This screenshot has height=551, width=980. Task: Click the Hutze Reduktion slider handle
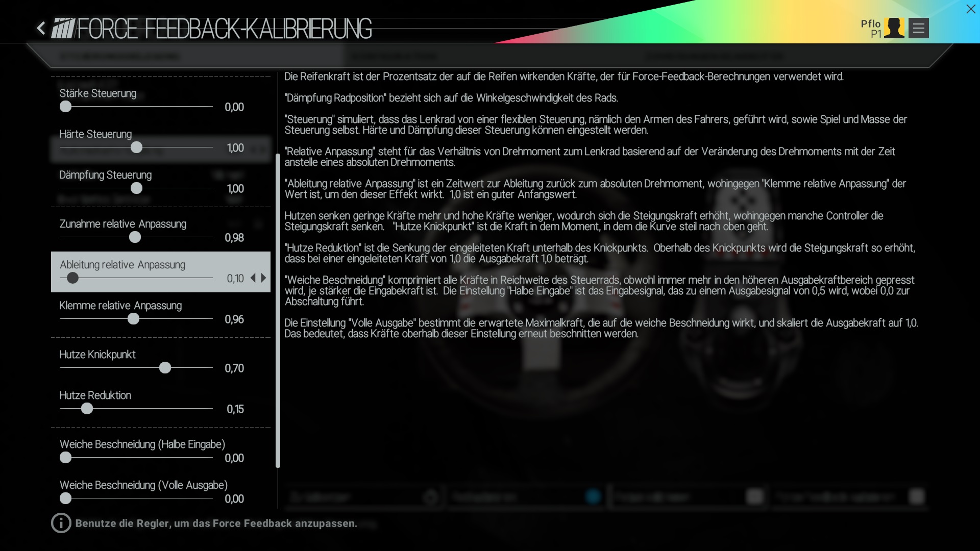coord(87,409)
